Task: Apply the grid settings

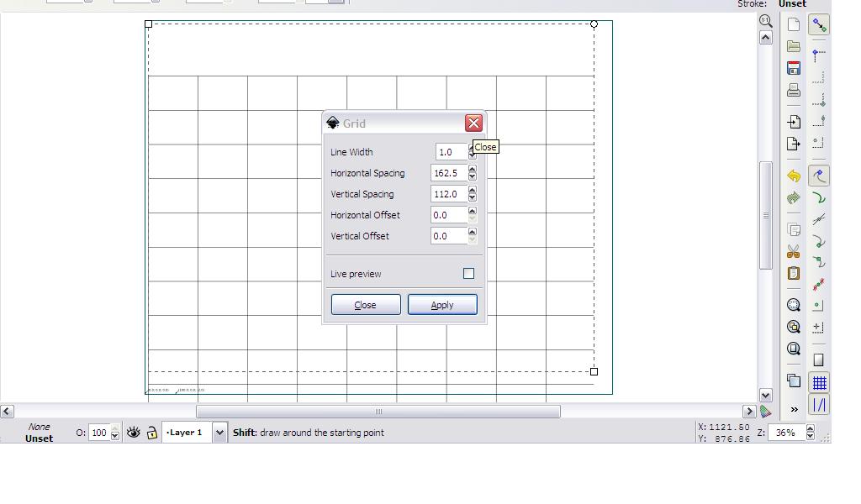Action: (442, 304)
